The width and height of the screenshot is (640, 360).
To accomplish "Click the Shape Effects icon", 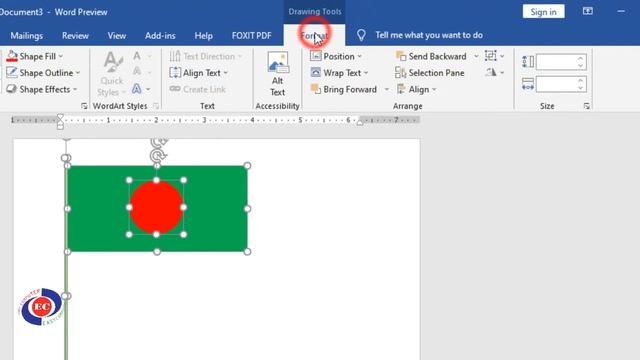I will click(x=12, y=89).
